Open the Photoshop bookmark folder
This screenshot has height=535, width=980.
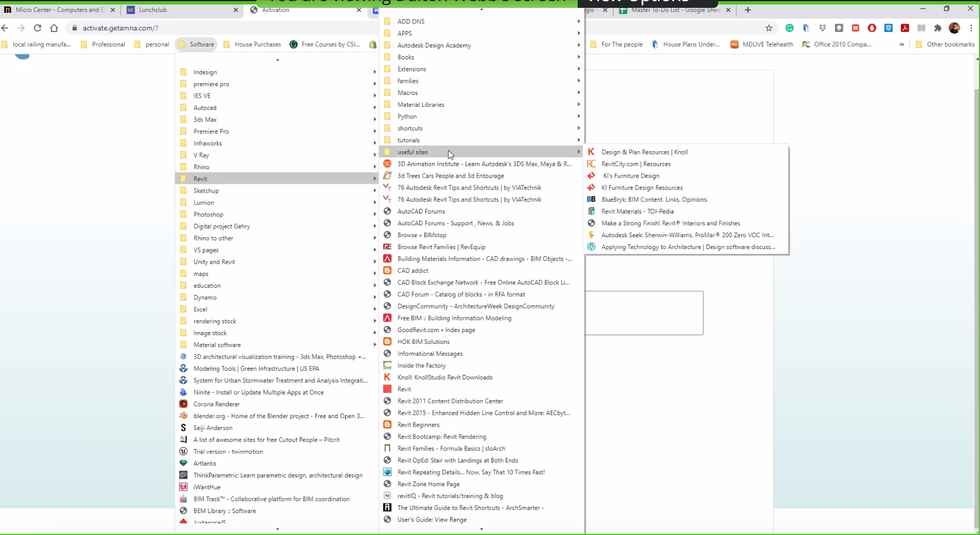tap(277, 214)
